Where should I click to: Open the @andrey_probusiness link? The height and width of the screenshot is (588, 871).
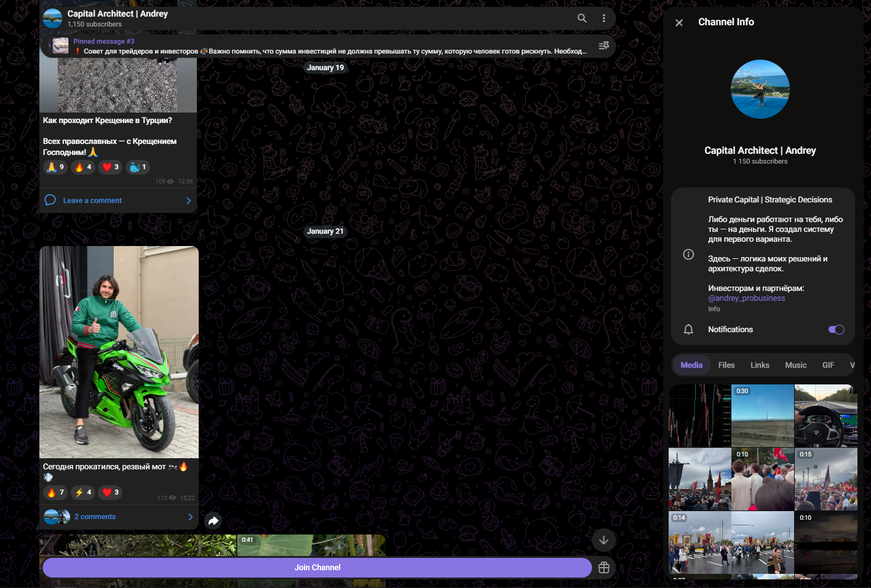click(x=746, y=298)
